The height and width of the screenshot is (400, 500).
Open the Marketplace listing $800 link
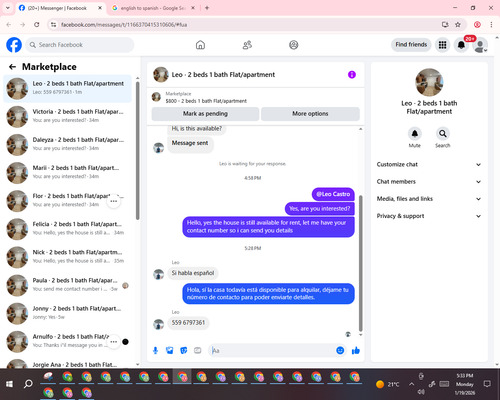point(206,101)
